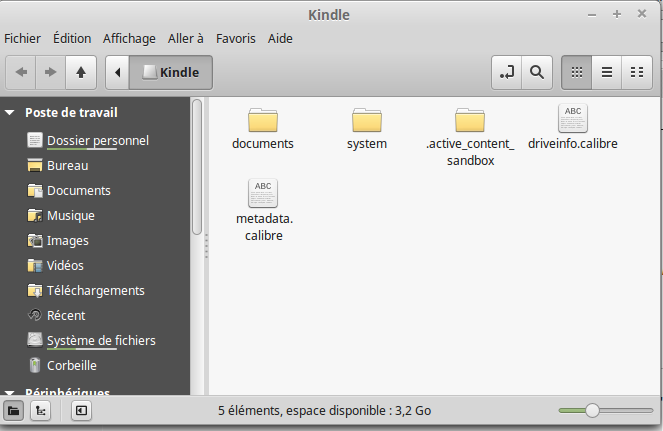663x431 pixels.
Task: Click the Corbeille trash can icon
Action: [35, 365]
